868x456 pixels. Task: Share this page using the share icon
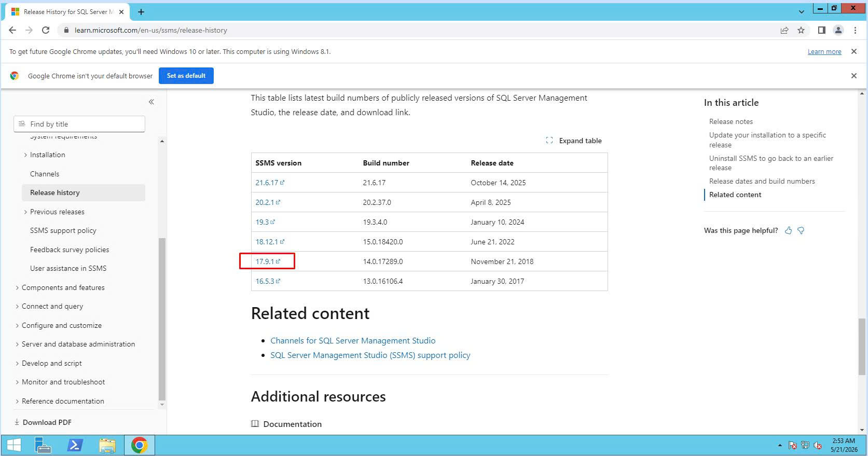click(x=784, y=30)
